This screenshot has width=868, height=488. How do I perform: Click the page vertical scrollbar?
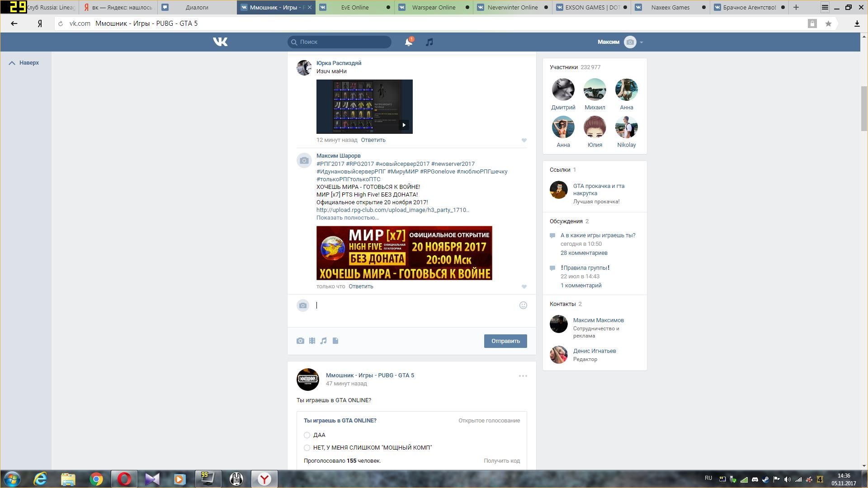864,108
